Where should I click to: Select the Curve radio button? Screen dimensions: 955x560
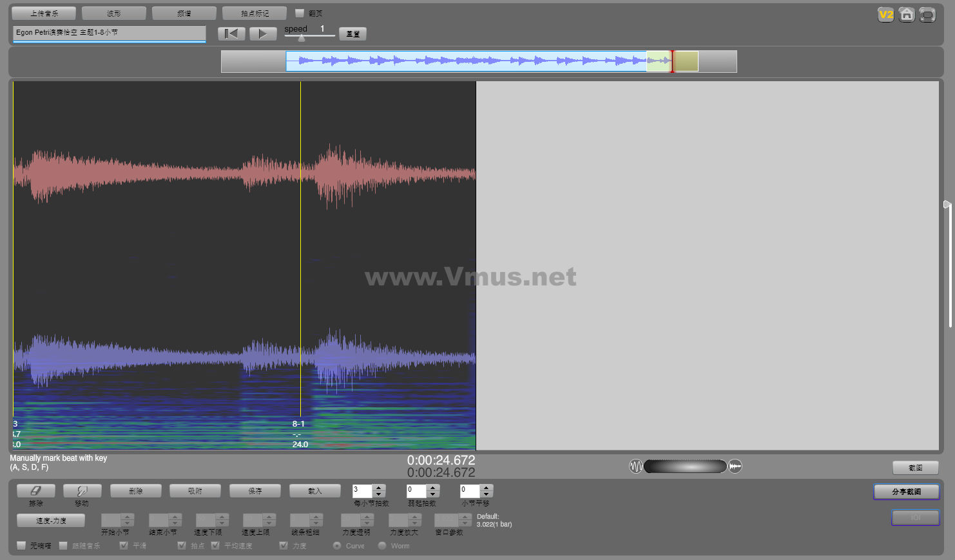pos(337,545)
